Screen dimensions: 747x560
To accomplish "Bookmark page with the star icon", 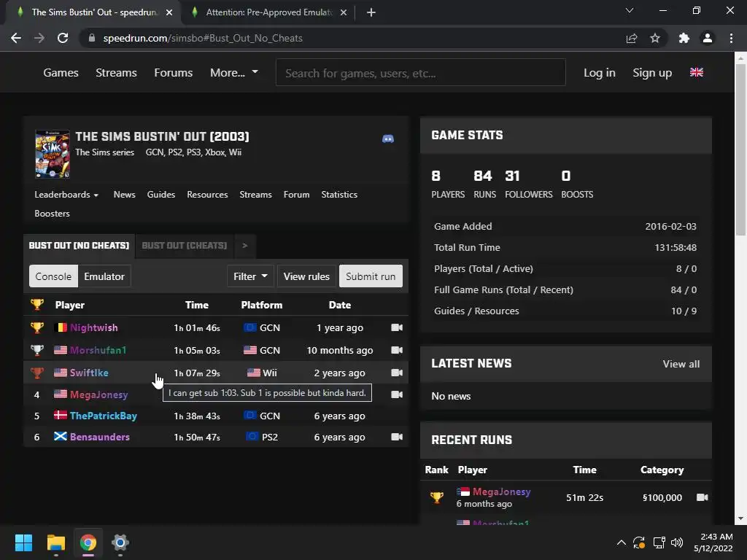I will (x=655, y=38).
